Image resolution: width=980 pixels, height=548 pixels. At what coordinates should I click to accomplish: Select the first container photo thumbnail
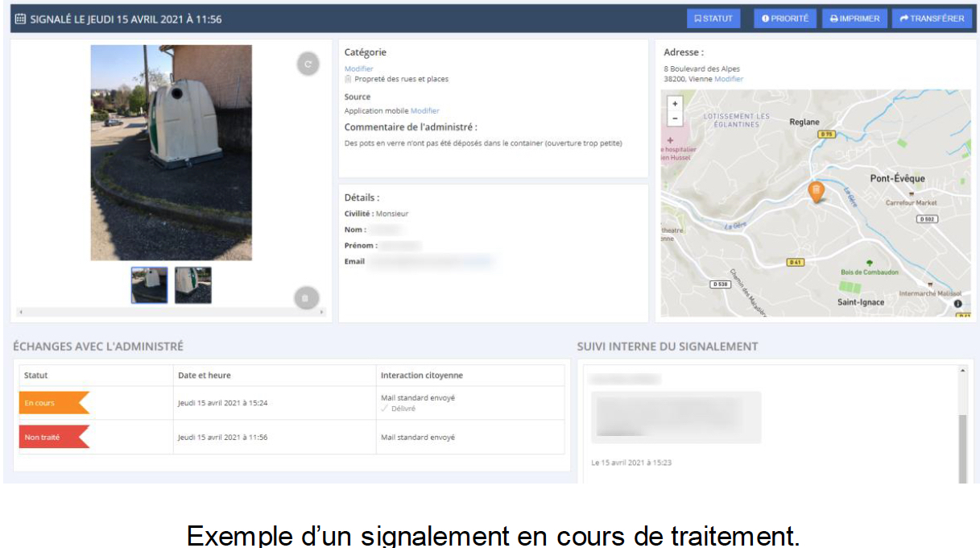coord(150,285)
